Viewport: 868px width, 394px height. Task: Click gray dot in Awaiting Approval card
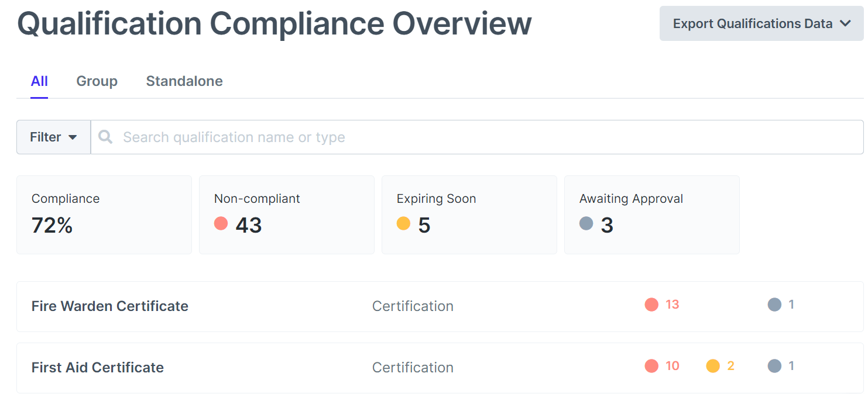[x=586, y=223]
